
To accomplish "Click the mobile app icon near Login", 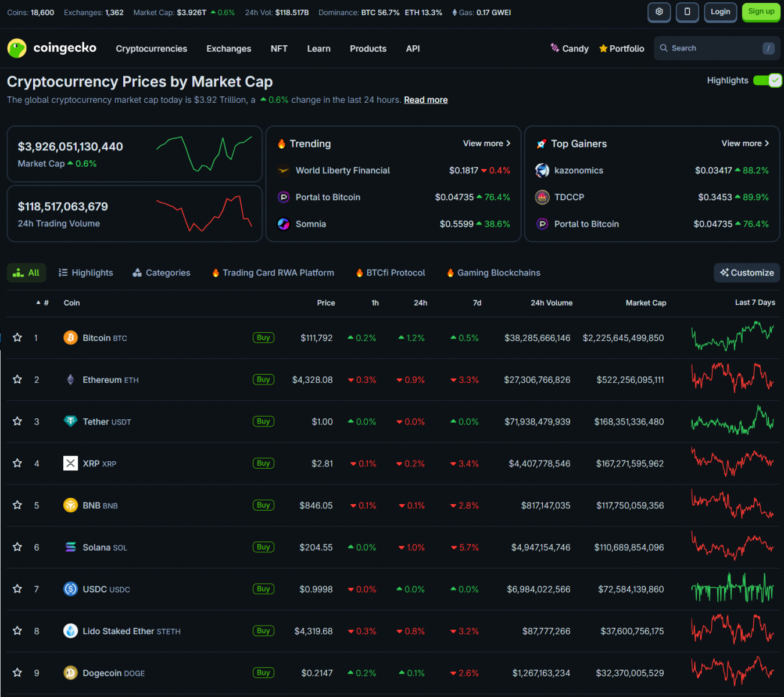I will (x=687, y=12).
